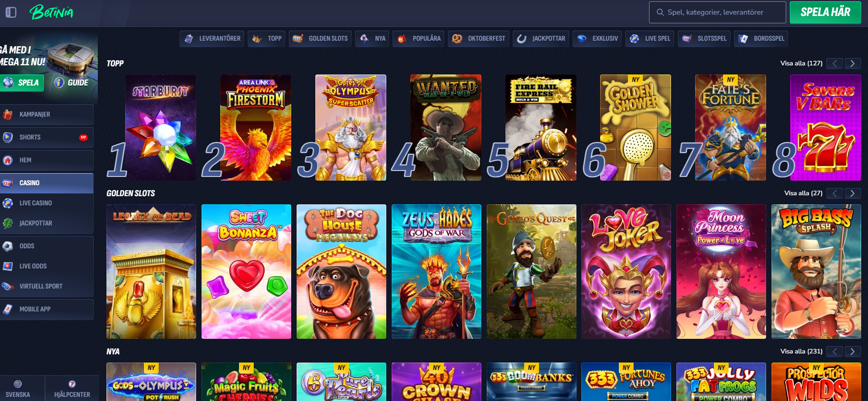Viewport: 868px width, 401px height.
Task: Open the Sweet Bonanza game thumbnail
Action: (246, 272)
